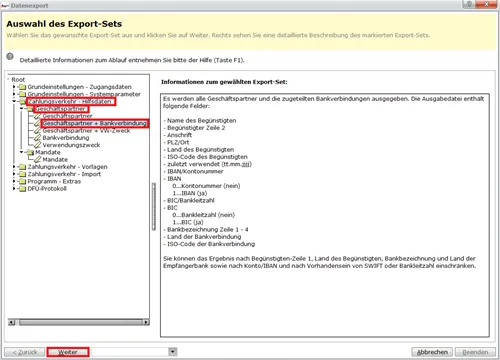500x360 pixels.
Task: Select Bankverbindung export set
Action: (x=66, y=138)
